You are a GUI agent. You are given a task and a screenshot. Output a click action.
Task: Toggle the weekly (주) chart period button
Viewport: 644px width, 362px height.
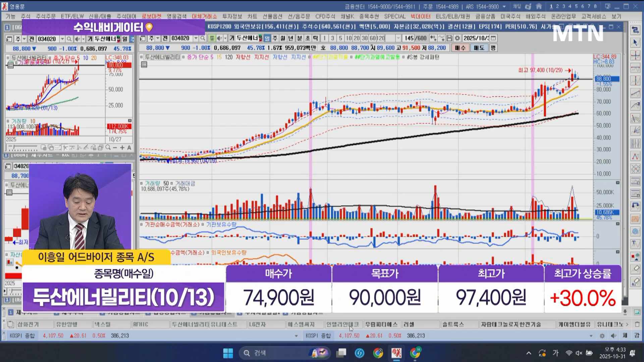click(x=275, y=38)
